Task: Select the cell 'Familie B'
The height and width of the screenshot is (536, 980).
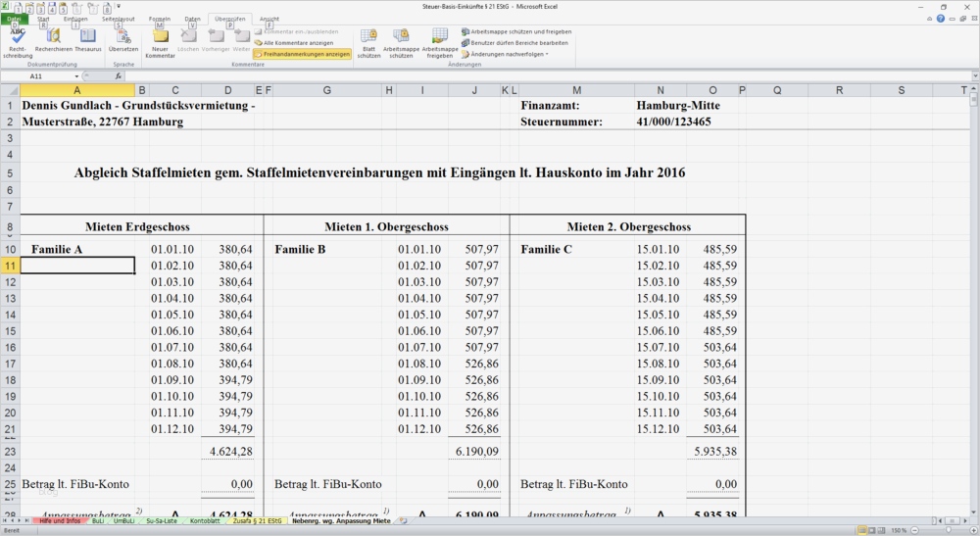Action: (x=327, y=249)
